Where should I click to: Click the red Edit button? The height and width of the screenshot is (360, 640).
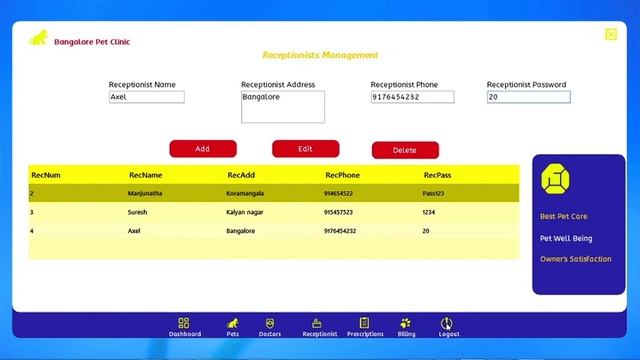coord(305,149)
